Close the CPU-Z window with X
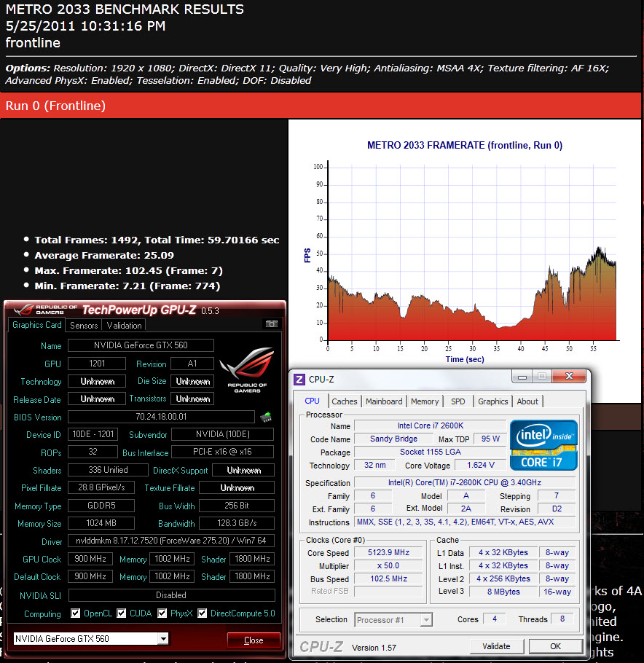The width and height of the screenshot is (644, 663). pos(569,377)
